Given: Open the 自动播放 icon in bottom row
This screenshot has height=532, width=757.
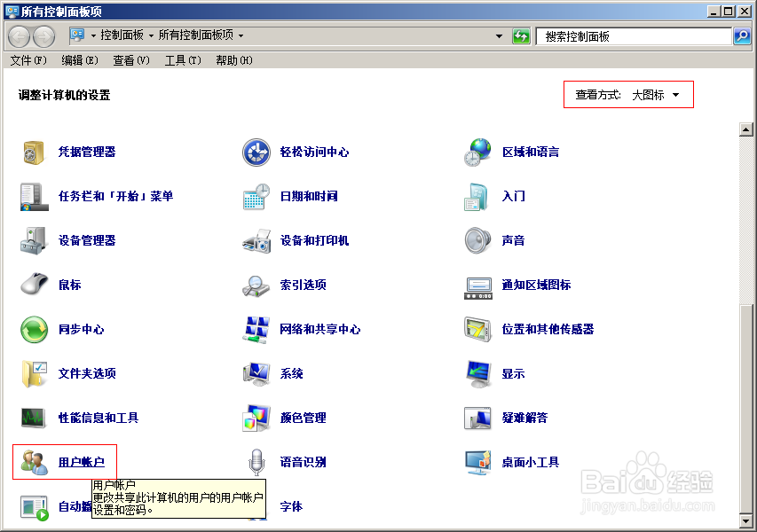Looking at the screenshot, I should pyautogui.click(x=35, y=507).
